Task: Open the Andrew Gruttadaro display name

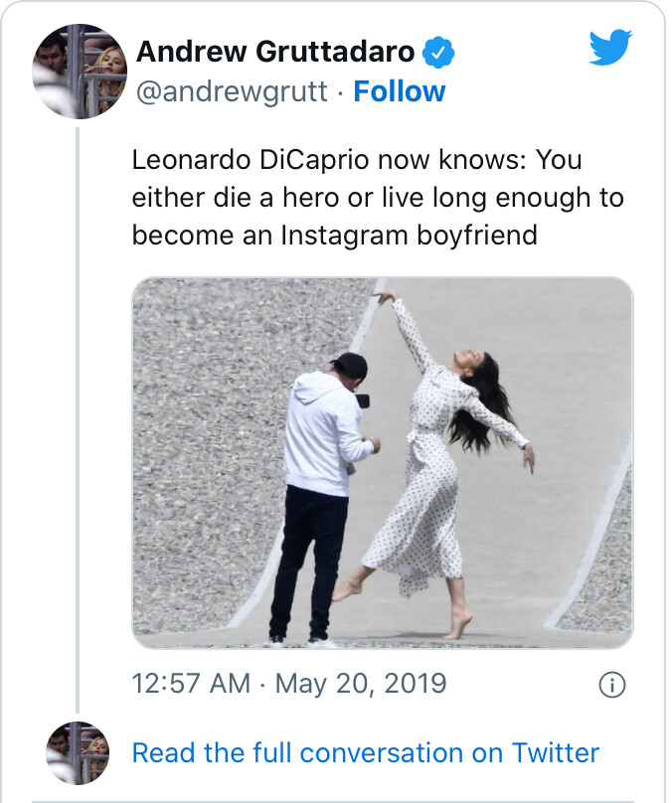Action: [x=275, y=51]
